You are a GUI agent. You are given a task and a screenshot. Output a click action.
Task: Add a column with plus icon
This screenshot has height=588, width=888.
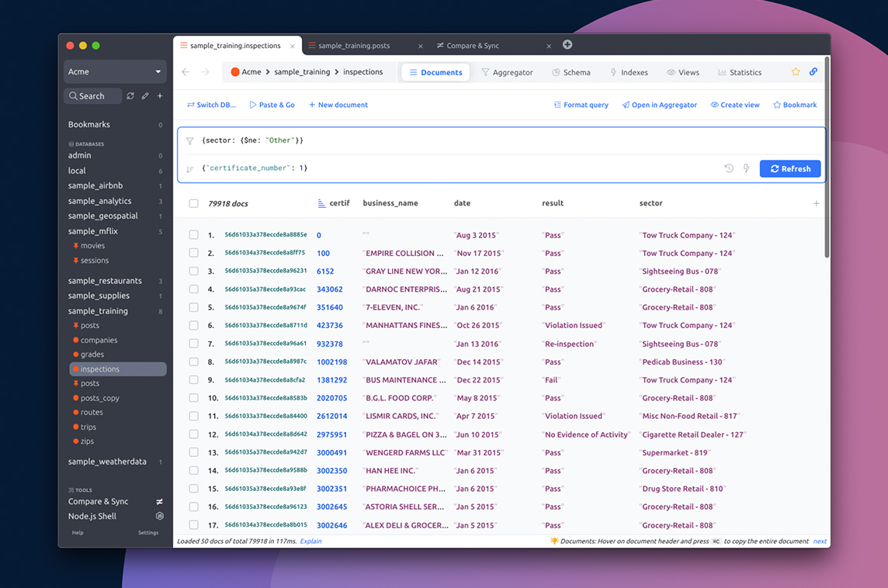point(816,203)
